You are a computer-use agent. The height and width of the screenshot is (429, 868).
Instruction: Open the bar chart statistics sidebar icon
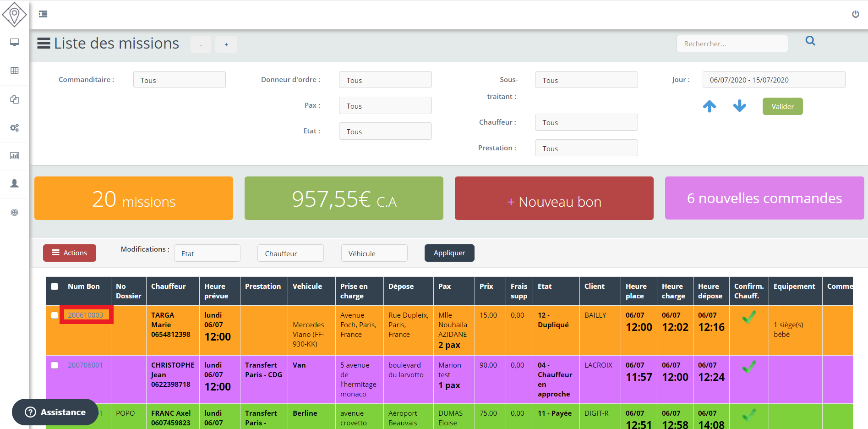[15, 156]
